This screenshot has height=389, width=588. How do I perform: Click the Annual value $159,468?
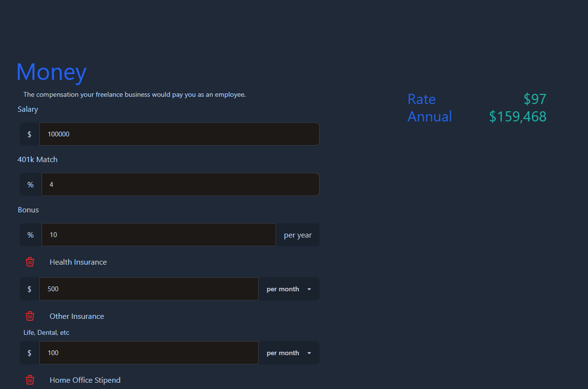click(x=517, y=116)
